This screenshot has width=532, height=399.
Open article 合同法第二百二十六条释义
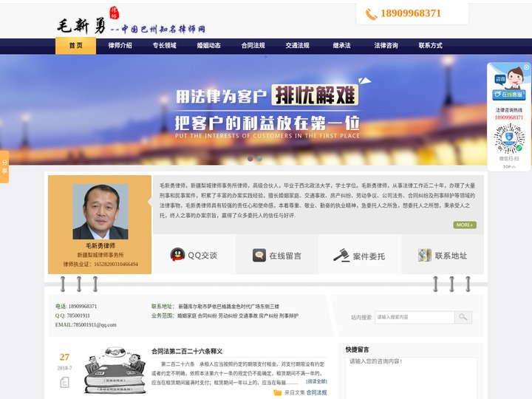187,351
